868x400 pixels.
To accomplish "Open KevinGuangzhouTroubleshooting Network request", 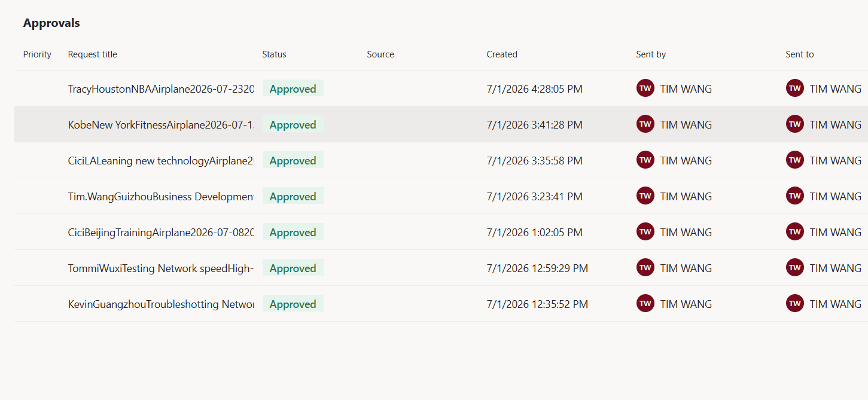I will tap(161, 304).
